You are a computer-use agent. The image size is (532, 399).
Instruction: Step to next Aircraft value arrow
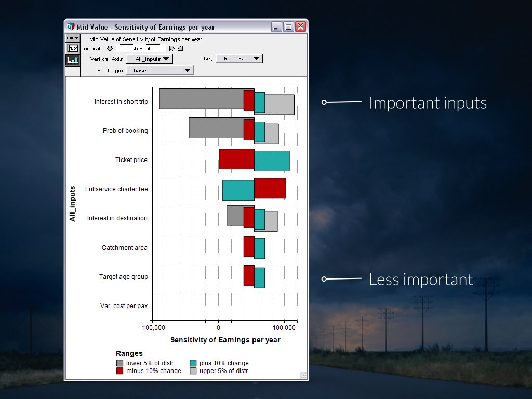tap(180, 48)
